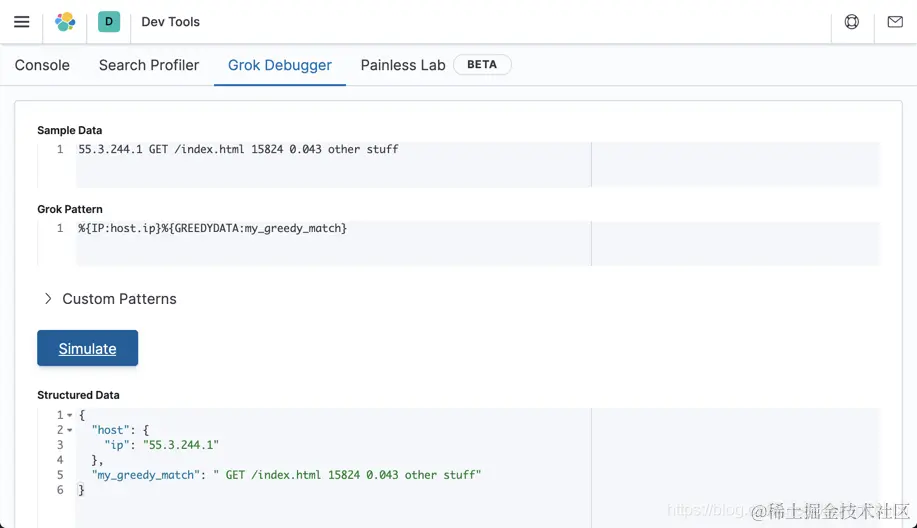Screen dimensions: 917x528
Task: Switch to the Search Profiler tab
Action: 149,65
